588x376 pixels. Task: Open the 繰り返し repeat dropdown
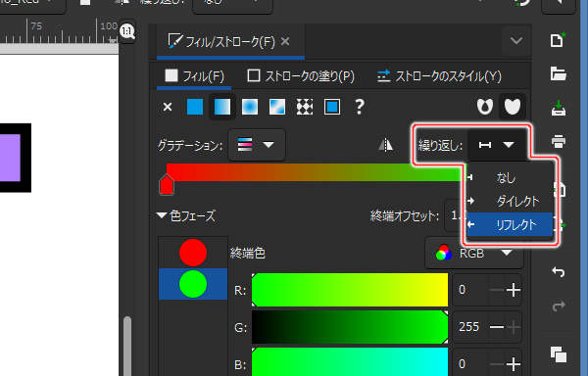497,145
